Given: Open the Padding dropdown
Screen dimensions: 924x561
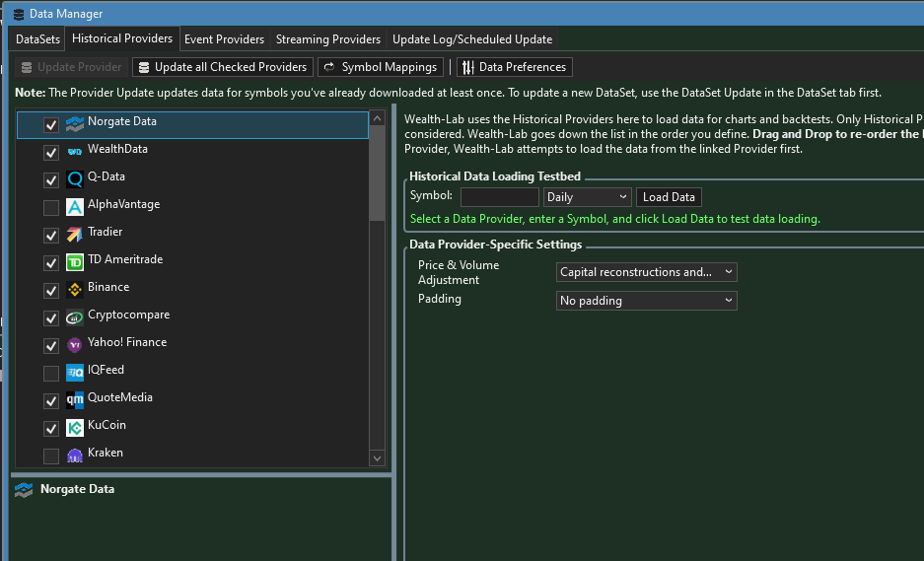Looking at the screenshot, I should click(x=647, y=301).
